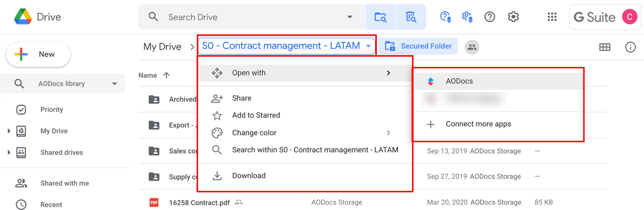Screen dimensions: 644x210
Task: Switch to grid layout view icon
Action: 605,47
